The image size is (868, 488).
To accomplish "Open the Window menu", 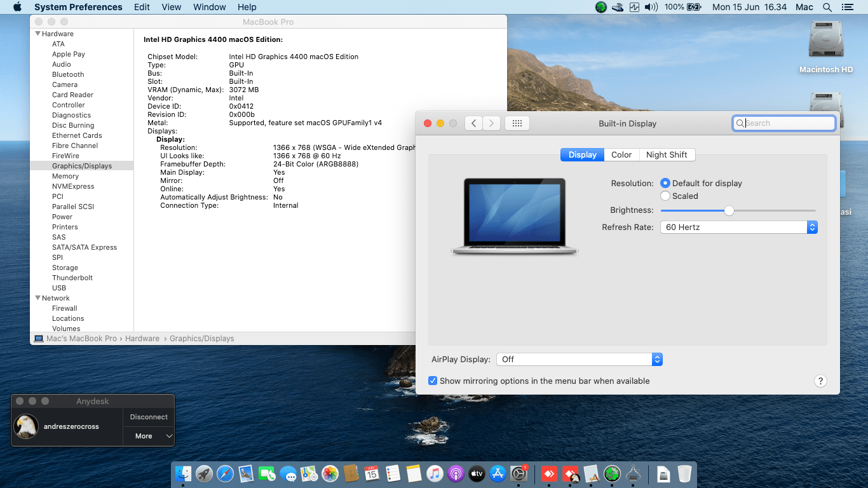I will click(x=210, y=7).
